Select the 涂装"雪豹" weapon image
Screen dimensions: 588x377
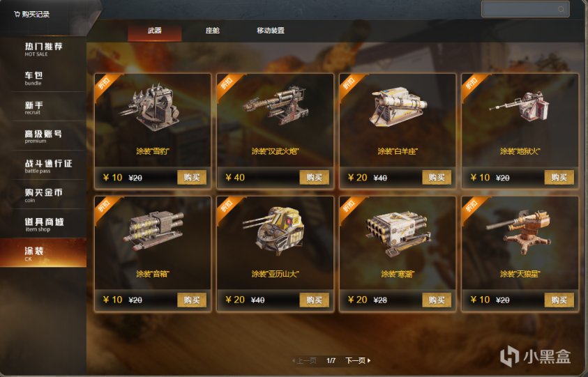(x=153, y=108)
